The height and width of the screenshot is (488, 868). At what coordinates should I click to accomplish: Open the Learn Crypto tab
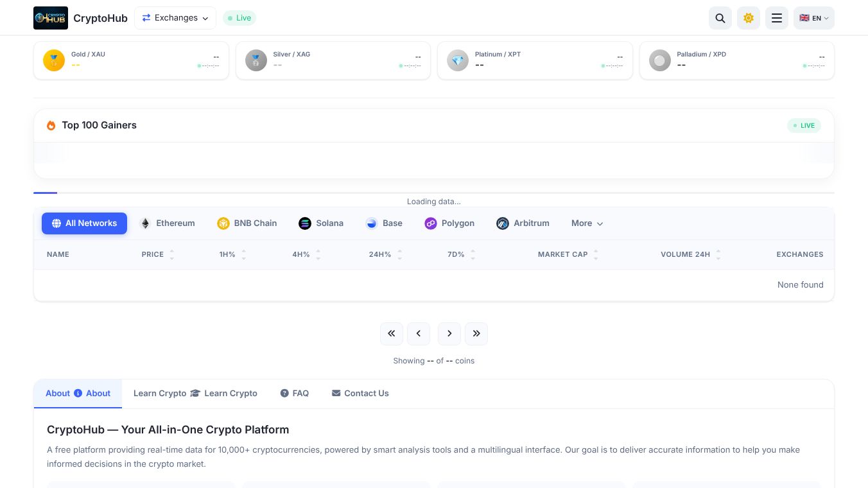[195, 393]
